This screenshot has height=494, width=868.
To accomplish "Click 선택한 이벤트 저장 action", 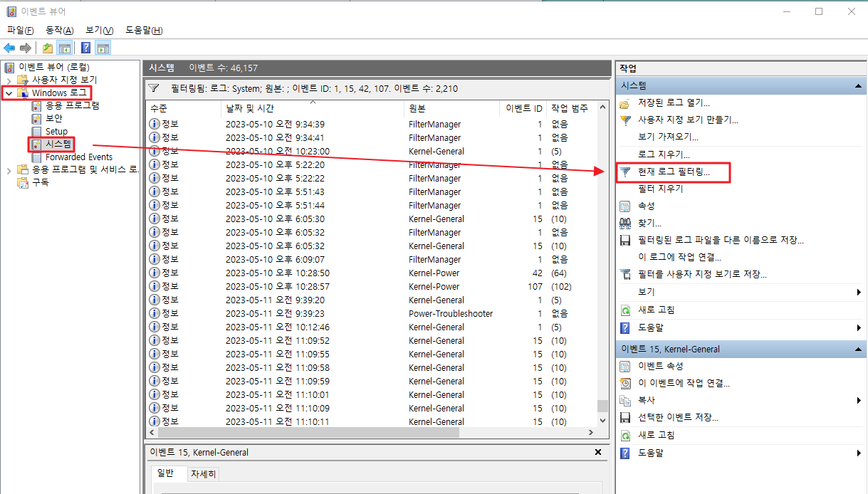I will pyautogui.click(x=678, y=417).
